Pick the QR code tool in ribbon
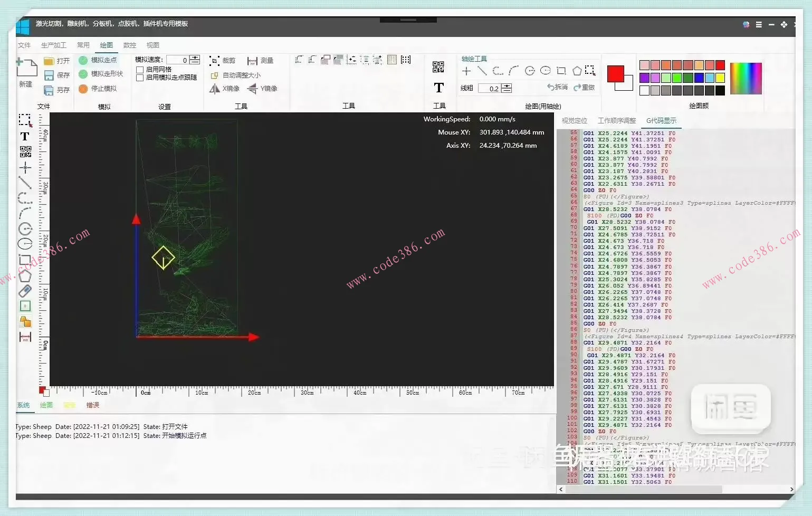This screenshot has height=516, width=812. point(438,67)
